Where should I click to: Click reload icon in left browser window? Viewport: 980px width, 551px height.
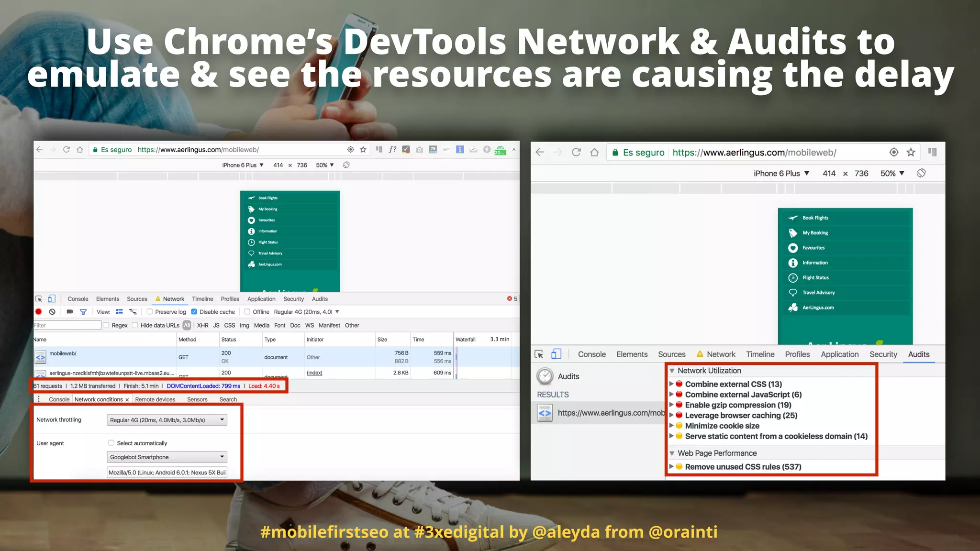click(x=67, y=150)
